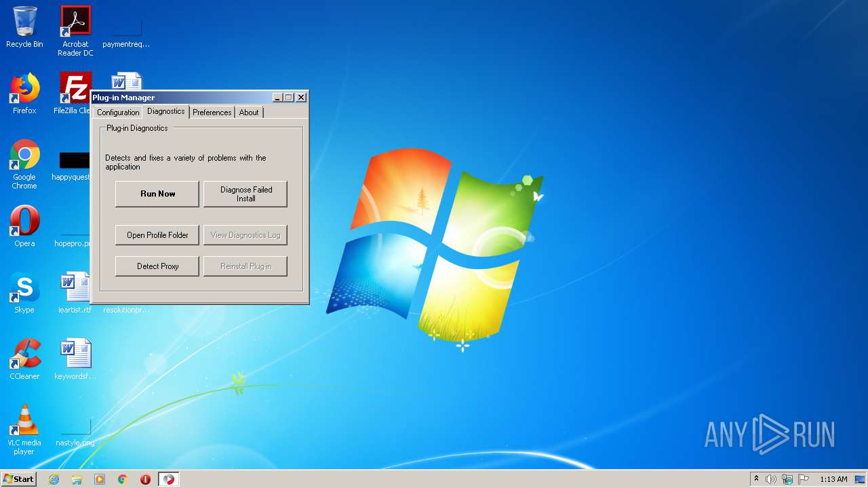Click the Detect Proxy button
This screenshot has width=868, height=488.
pyautogui.click(x=157, y=266)
